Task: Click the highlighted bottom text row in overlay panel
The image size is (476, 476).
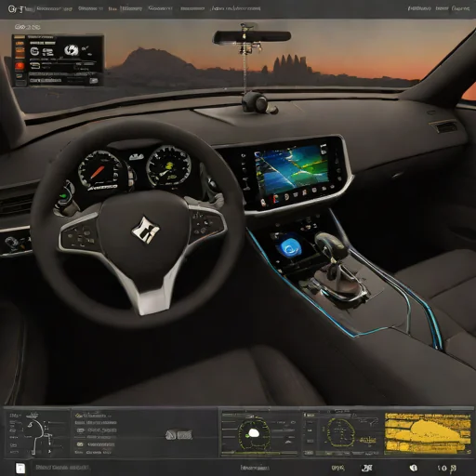Action: [x=46, y=81]
